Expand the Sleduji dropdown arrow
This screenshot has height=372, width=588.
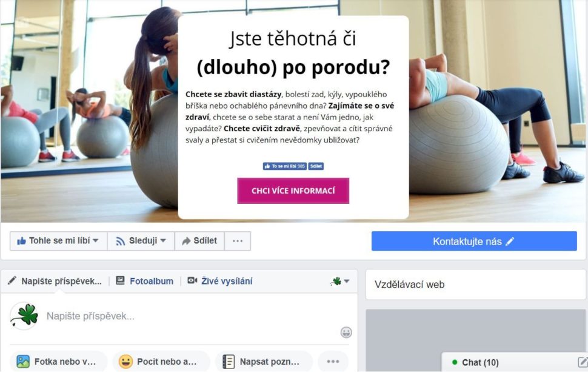(x=163, y=241)
